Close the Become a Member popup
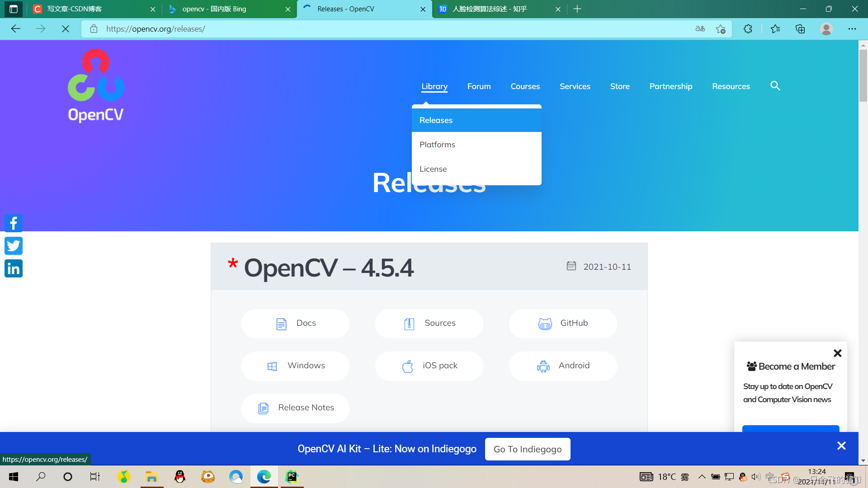The width and height of the screenshot is (868, 488). [837, 353]
